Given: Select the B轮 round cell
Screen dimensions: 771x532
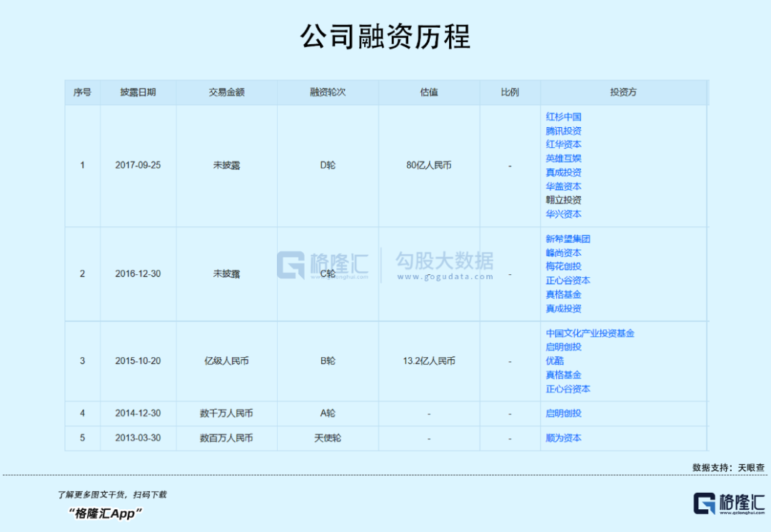Looking at the screenshot, I should tap(328, 361).
